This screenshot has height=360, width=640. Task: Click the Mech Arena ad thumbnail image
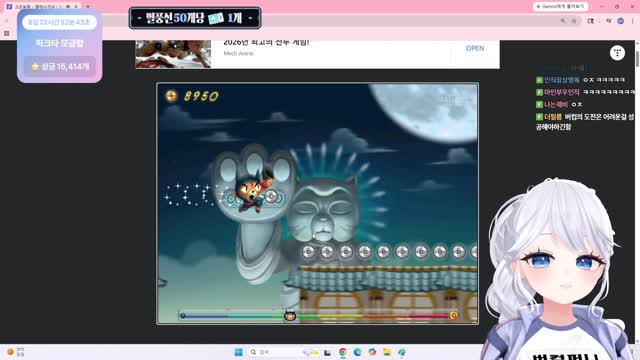[173, 54]
